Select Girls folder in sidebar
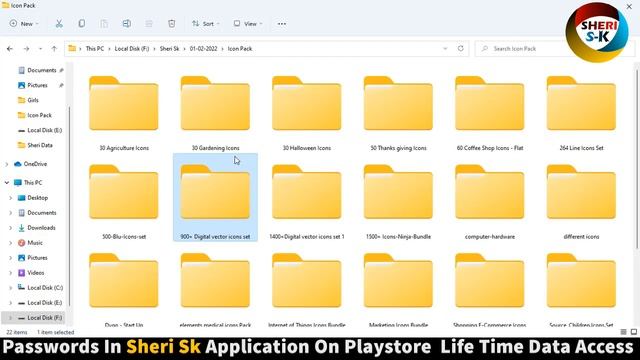Viewport: 640px width, 360px height. (29, 100)
